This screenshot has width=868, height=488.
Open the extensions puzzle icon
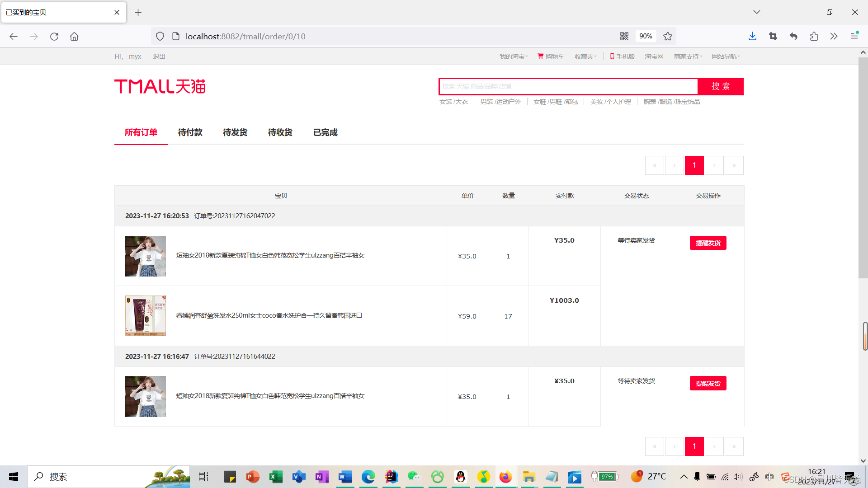(x=814, y=36)
